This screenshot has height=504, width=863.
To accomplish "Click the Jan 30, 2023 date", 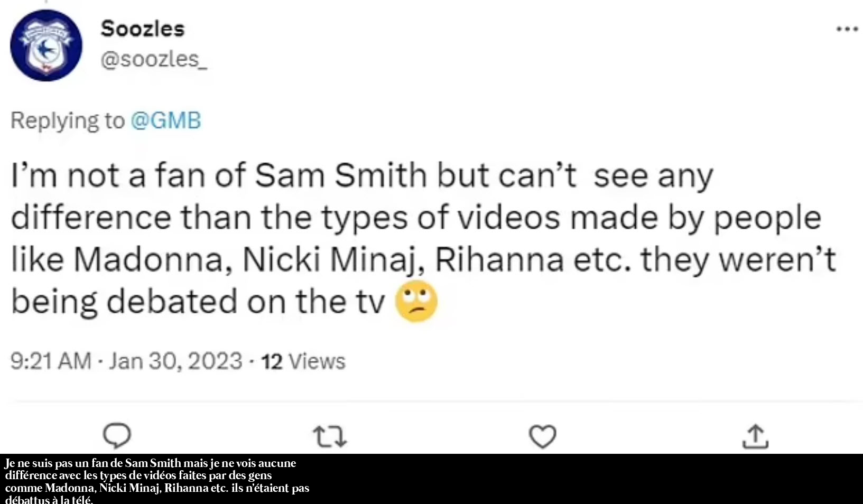I will (x=175, y=361).
